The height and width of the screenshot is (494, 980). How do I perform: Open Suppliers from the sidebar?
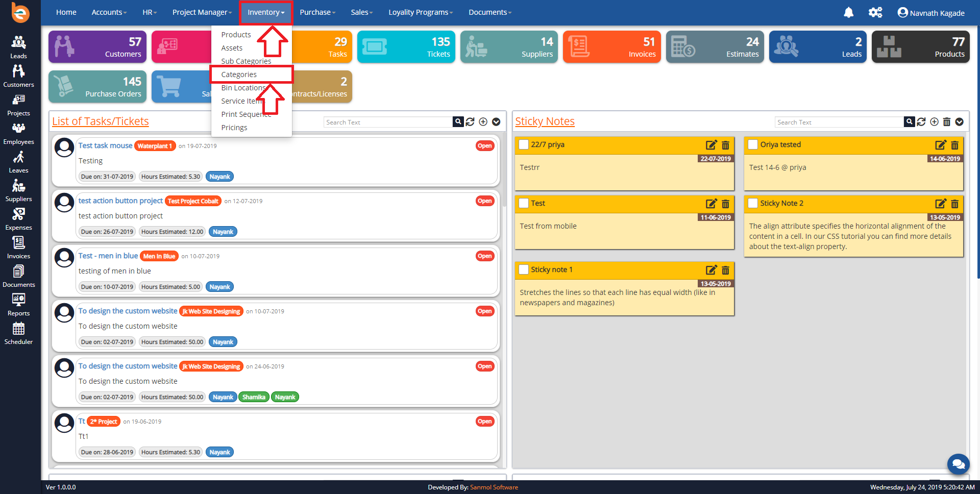click(19, 190)
